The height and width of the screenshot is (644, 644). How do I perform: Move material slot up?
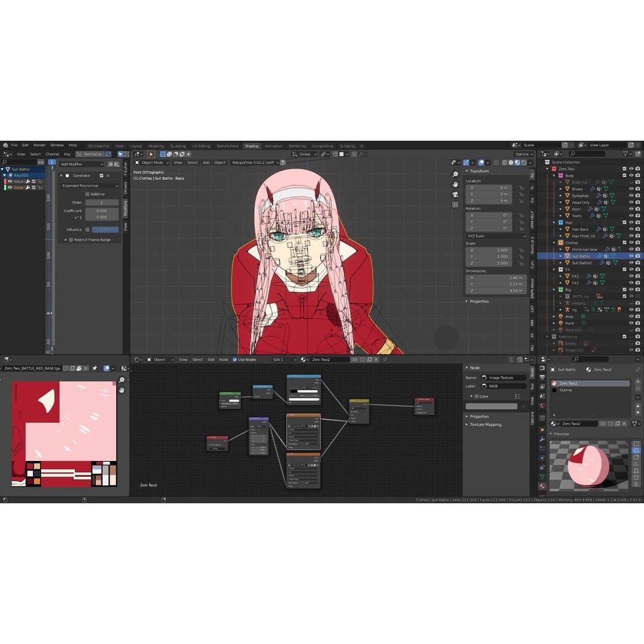pos(638,406)
